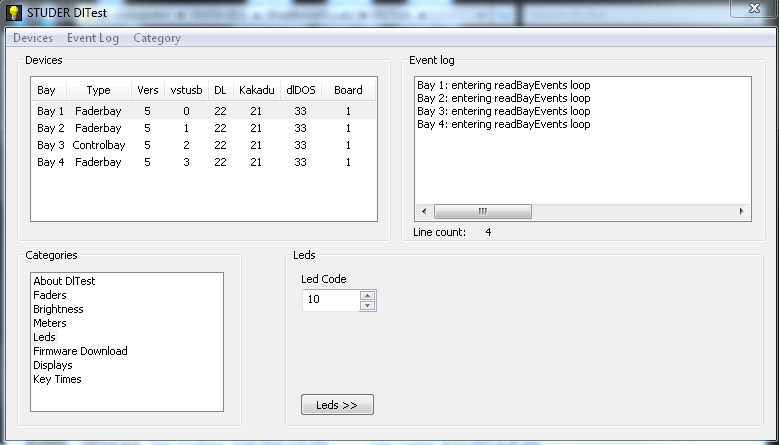The image size is (779, 445).
Task: Select the Bay 3 Controlbay row
Action: pyautogui.click(x=204, y=145)
